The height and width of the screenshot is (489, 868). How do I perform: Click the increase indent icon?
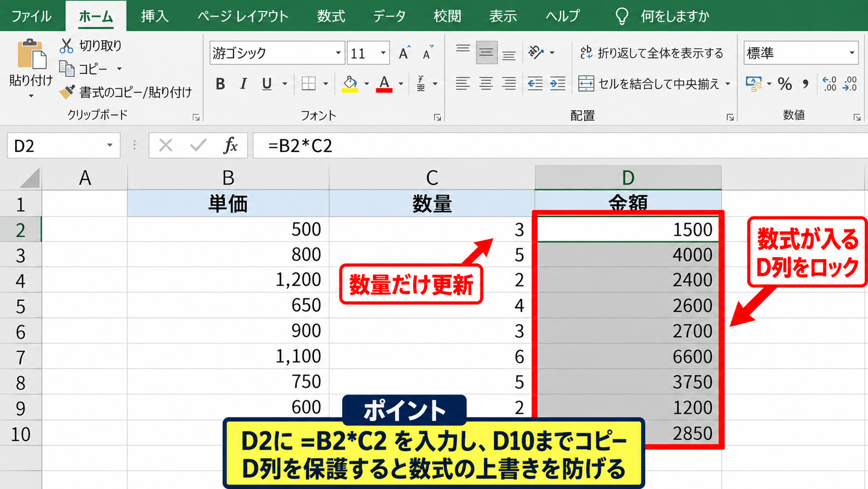tap(558, 84)
